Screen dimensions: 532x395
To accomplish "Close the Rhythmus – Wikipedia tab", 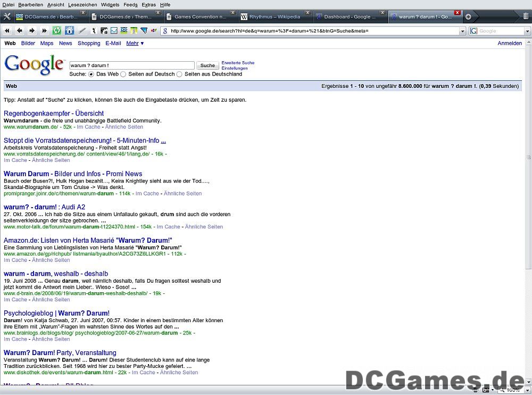I will [307, 13].
